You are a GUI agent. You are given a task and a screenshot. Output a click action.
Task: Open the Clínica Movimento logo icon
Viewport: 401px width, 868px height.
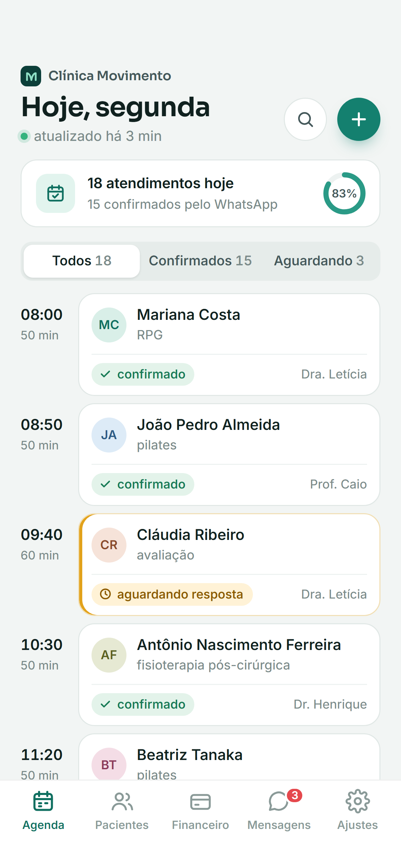point(31,76)
